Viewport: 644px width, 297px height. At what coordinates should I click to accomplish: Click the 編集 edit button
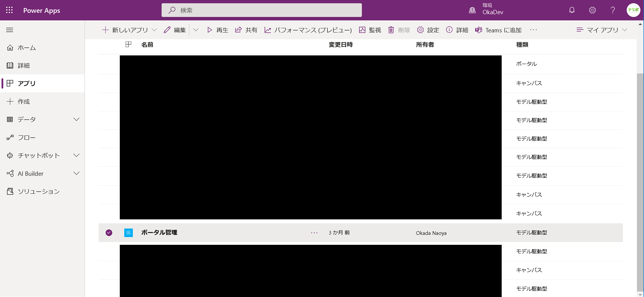pyautogui.click(x=175, y=30)
